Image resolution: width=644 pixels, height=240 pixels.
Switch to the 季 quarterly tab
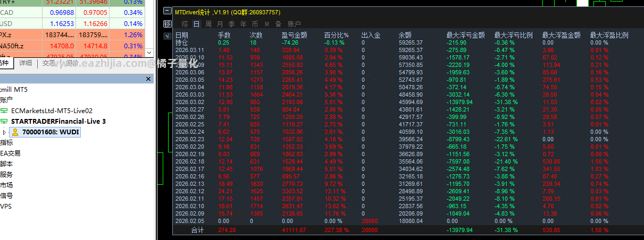tap(231, 24)
